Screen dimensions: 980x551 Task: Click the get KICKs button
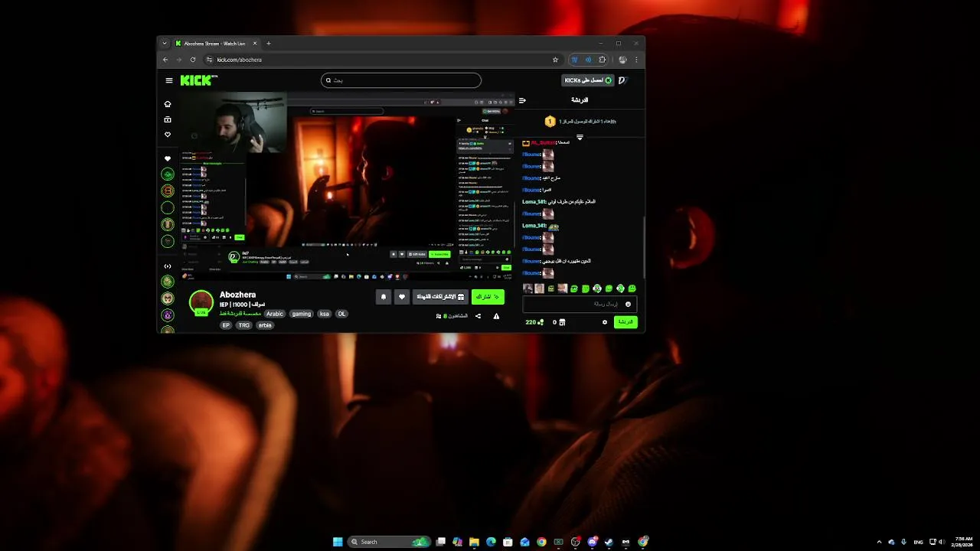pyautogui.click(x=588, y=80)
